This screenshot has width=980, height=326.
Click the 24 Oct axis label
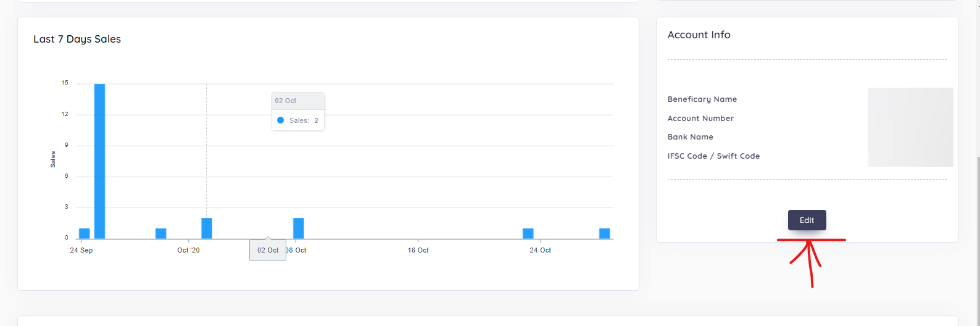coord(541,250)
